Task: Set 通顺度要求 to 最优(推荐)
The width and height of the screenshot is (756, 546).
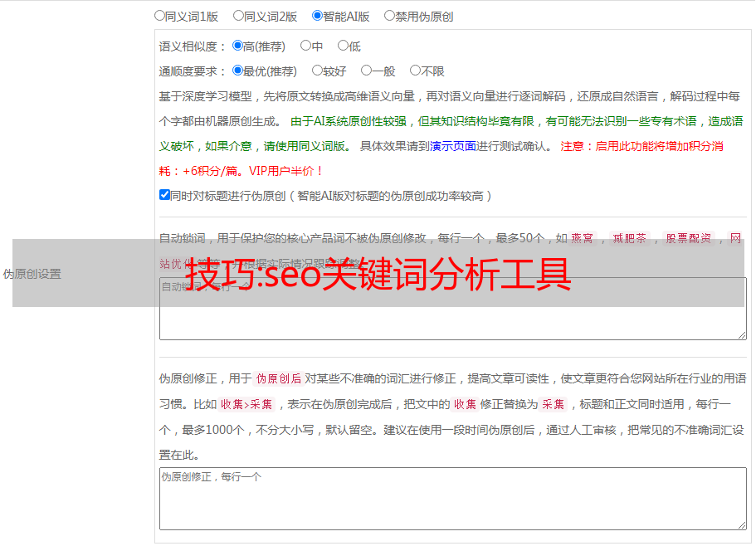Action: 237,71
